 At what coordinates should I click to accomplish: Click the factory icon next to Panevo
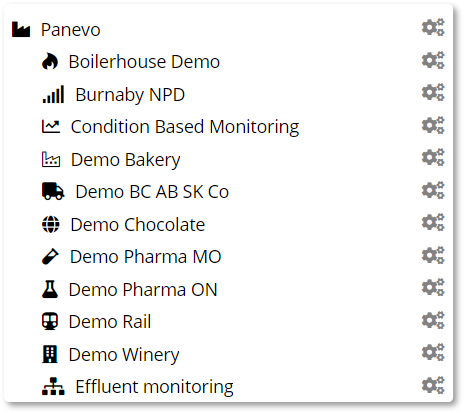click(x=21, y=29)
